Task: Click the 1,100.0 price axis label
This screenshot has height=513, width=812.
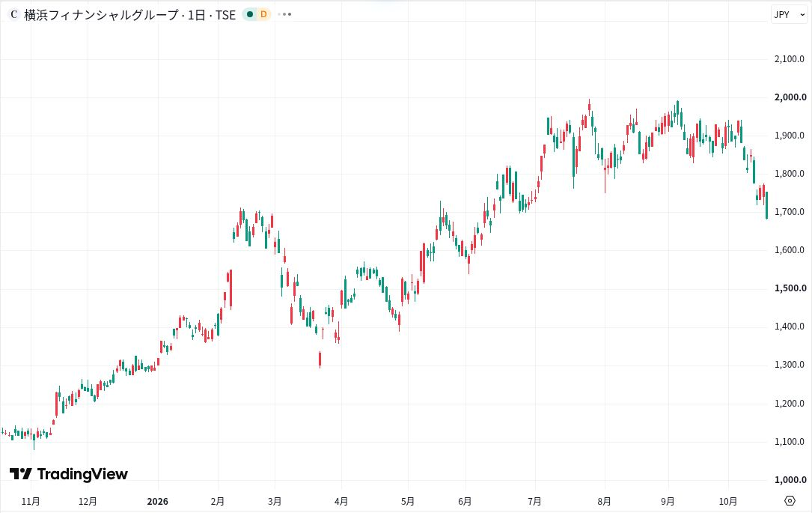Action: (x=790, y=442)
